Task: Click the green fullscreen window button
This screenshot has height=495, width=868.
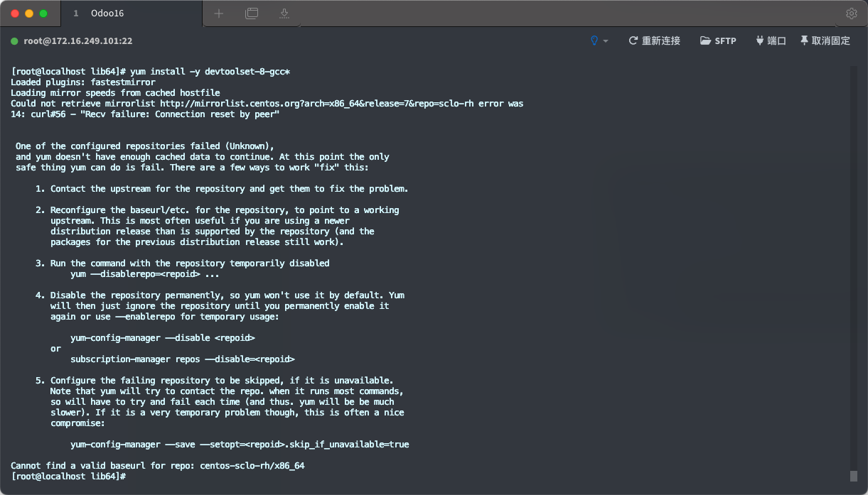Action: pos(43,13)
